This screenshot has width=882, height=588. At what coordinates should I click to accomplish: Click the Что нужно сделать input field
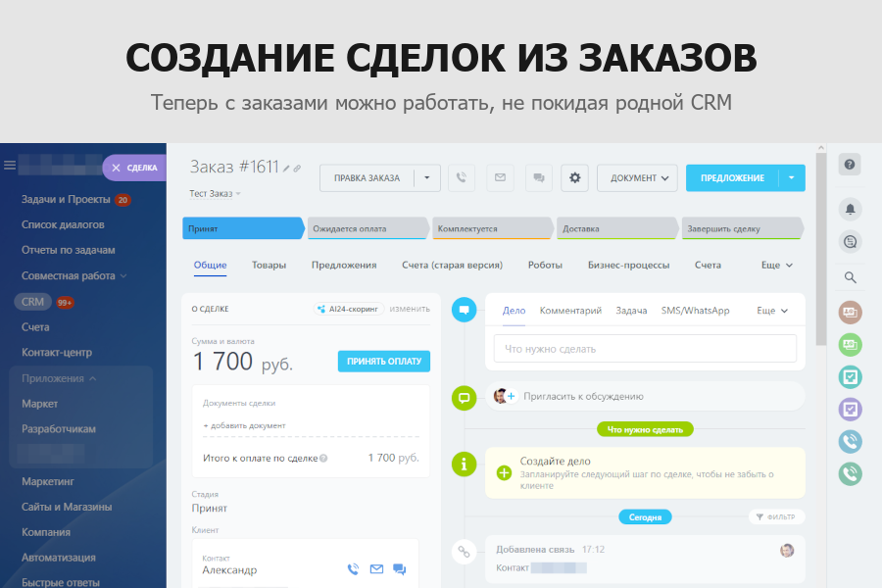645,348
